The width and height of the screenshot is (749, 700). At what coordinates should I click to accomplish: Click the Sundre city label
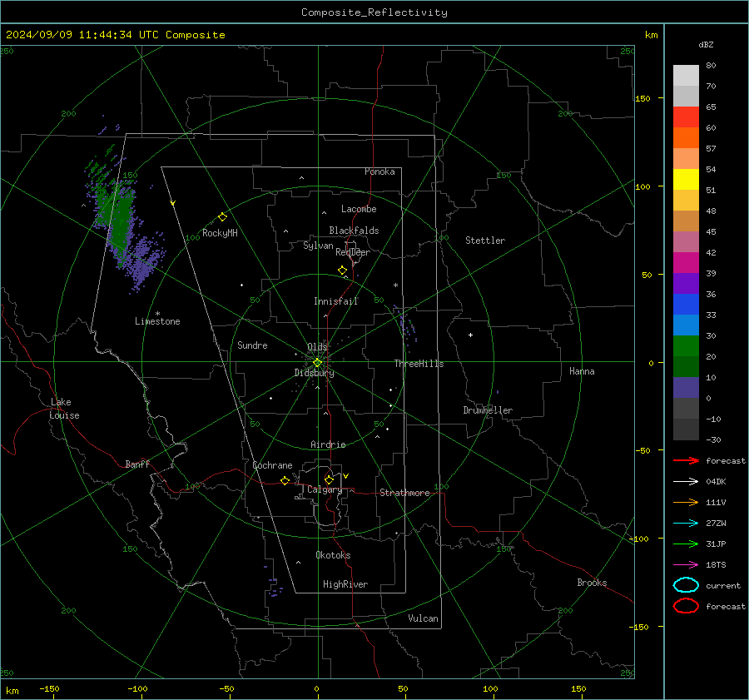(x=252, y=345)
